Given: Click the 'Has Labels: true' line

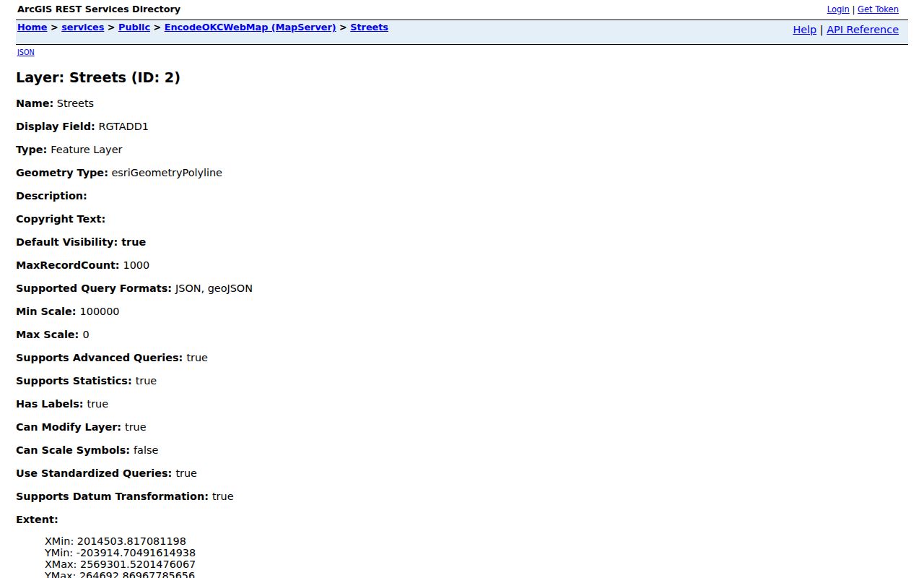Looking at the screenshot, I should pos(62,404).
